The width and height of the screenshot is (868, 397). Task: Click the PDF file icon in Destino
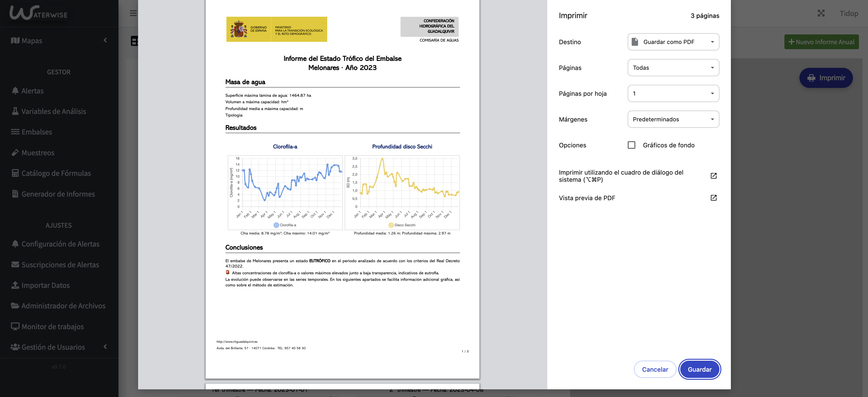pyautogui.click(x=635, y=42)
